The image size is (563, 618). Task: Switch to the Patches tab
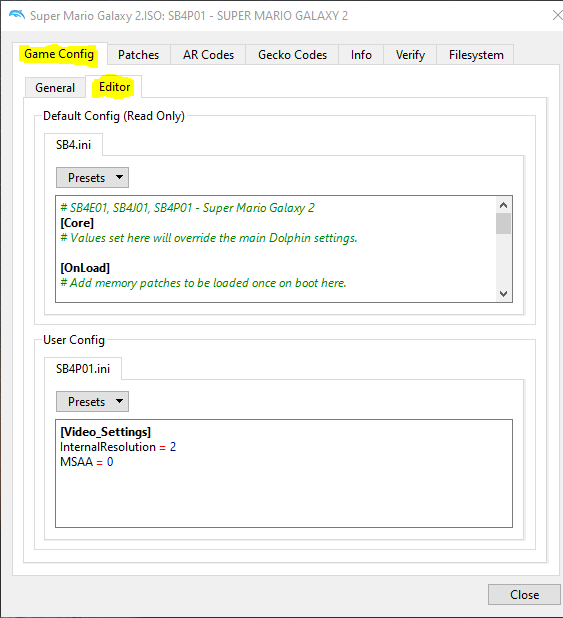point(138,55)
